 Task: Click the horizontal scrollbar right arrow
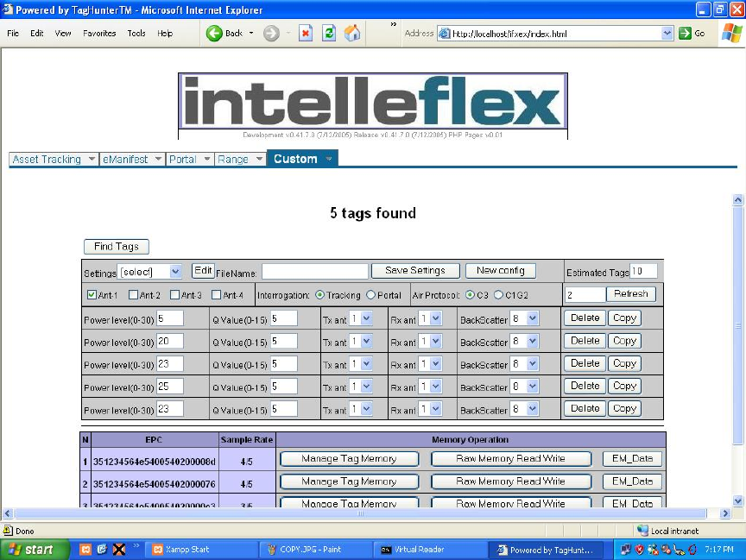click(725, 513)
